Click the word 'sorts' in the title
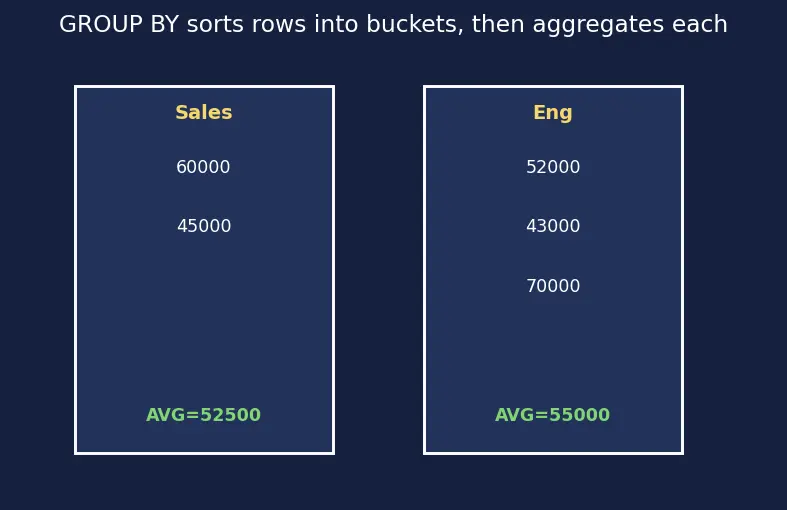This screenshot has width=787, height=510. [215, 25]
